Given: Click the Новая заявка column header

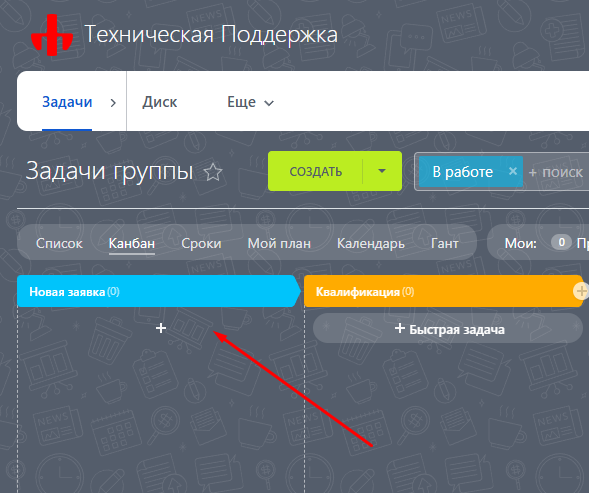Looking at the screenshot, I should coord(159,291).
